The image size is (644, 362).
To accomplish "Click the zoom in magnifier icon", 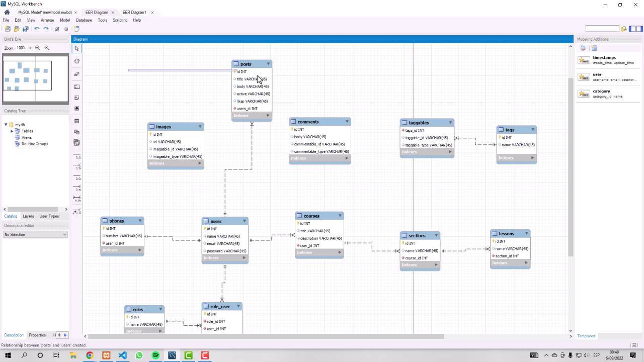I will pyautogui.click(x=38, y=48).
